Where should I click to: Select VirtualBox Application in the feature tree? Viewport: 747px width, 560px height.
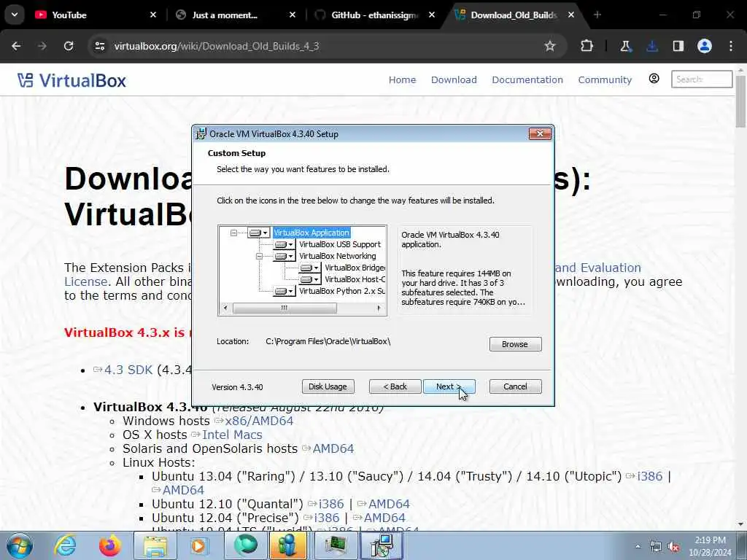click(311, 233)
